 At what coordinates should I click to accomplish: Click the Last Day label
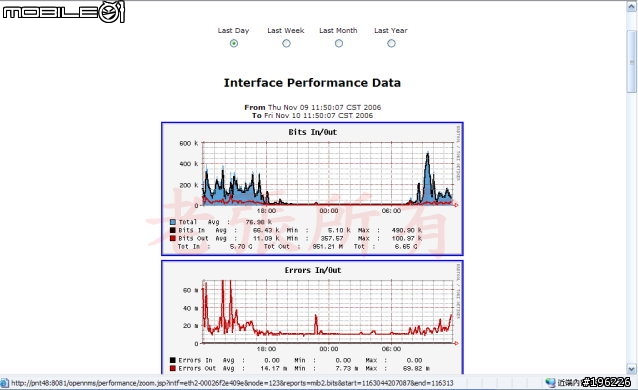[233, 31]
